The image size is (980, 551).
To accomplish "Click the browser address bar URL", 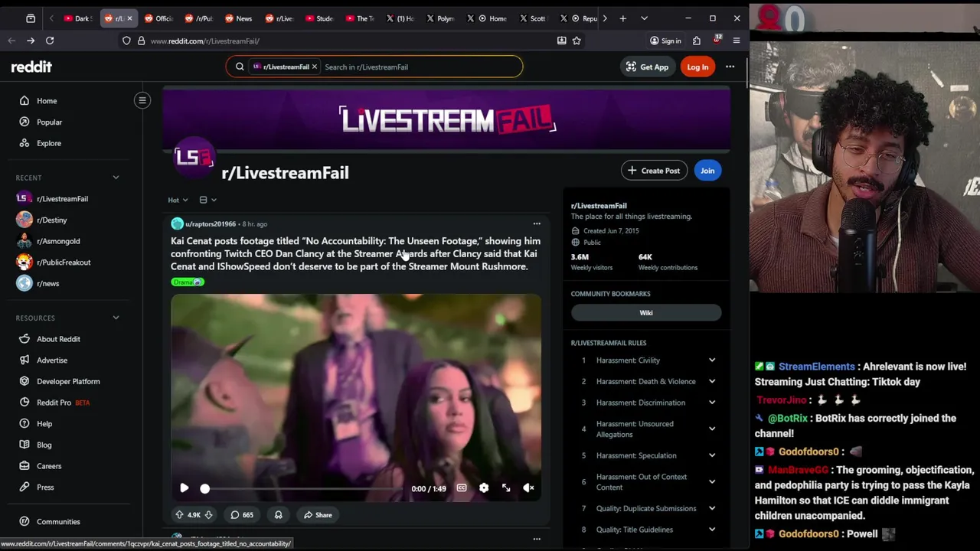I will pos(205,41).
